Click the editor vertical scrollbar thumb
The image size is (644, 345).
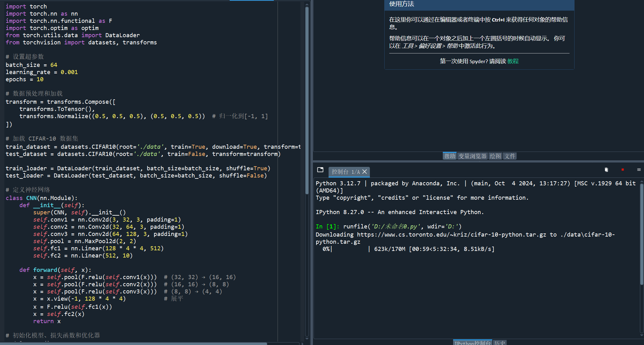[307, 100]
